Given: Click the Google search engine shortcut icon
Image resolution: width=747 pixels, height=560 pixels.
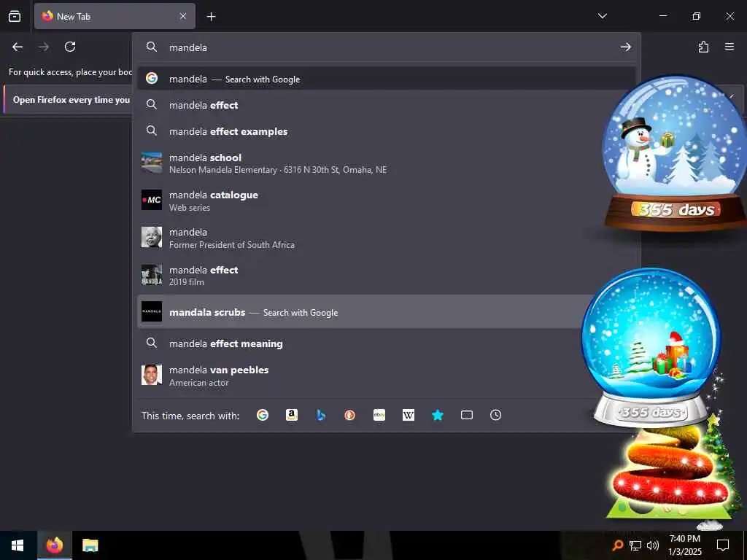Looking at the screenshot, I should pos(263,415).
